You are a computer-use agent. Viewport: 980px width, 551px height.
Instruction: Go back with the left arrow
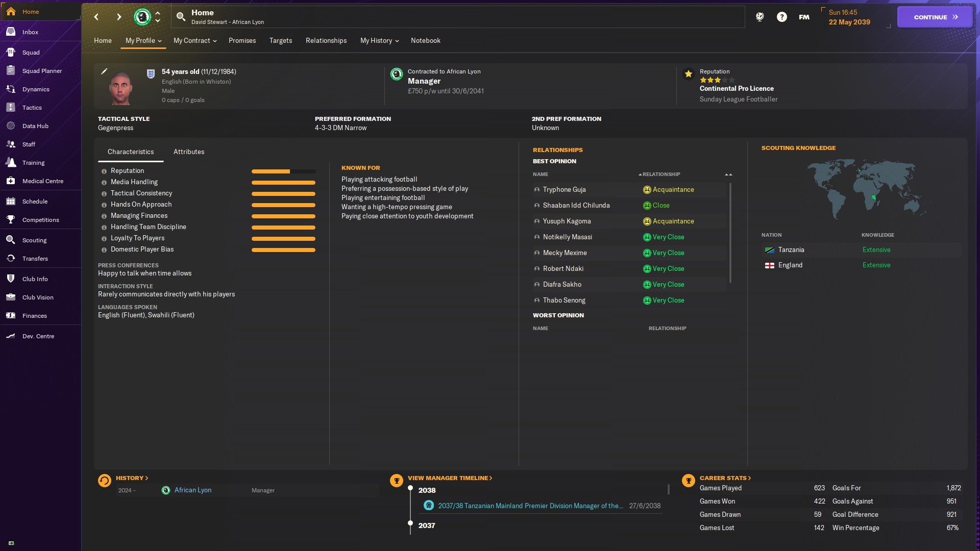(96, 17)
